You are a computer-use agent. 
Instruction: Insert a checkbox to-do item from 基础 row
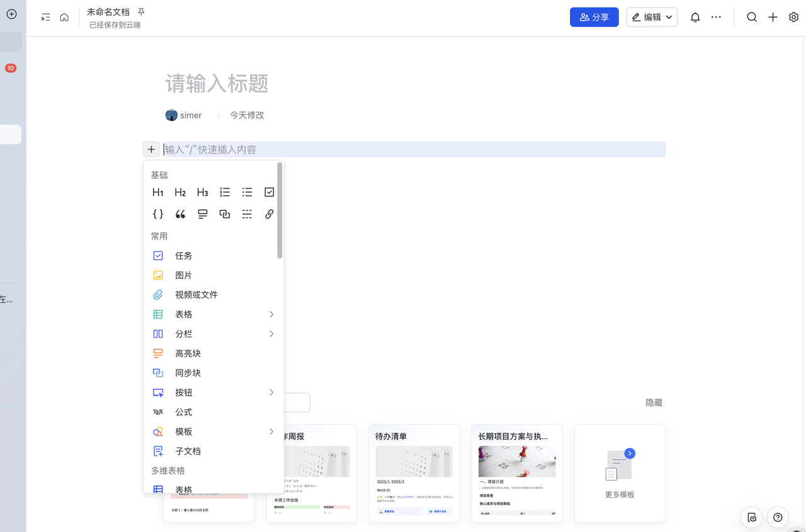269,193
